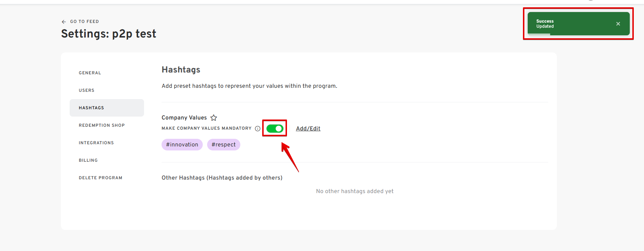644x251 pixels.
Task: Open the Add/Edit company values link
Action: click(308, 129)
